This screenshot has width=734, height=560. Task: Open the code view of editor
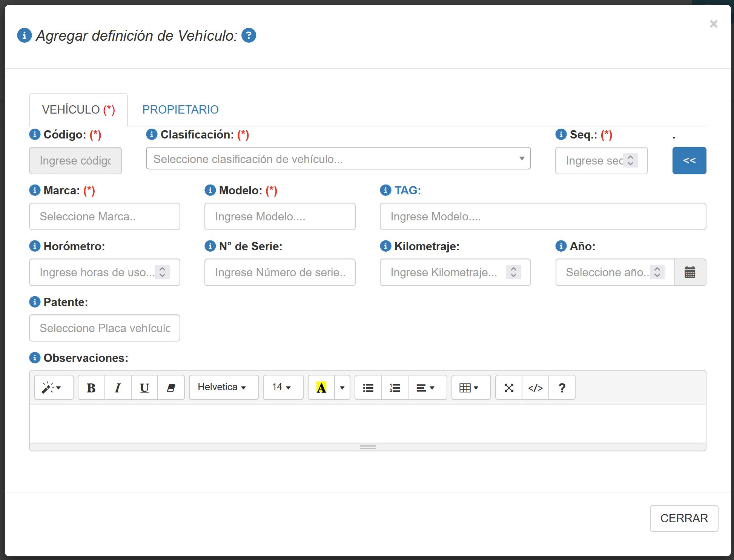tap(535, 388)
